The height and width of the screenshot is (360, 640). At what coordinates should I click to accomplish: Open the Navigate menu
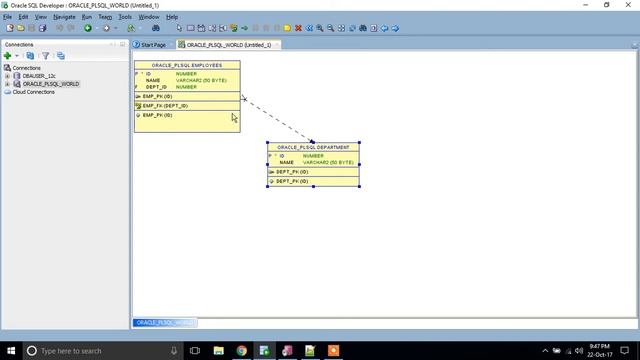click(x=64, y=17)
